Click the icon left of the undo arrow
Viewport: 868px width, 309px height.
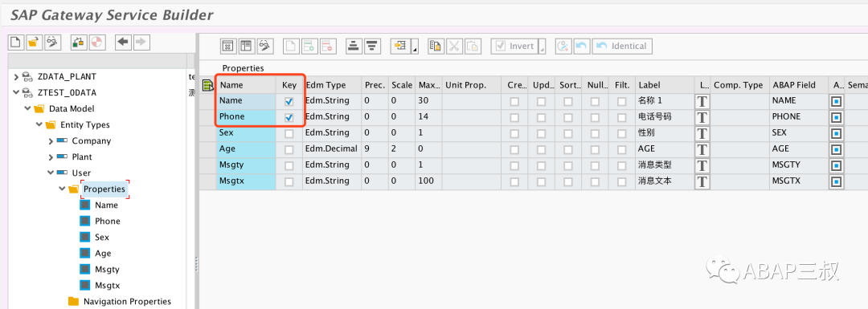tap(563, 47)
